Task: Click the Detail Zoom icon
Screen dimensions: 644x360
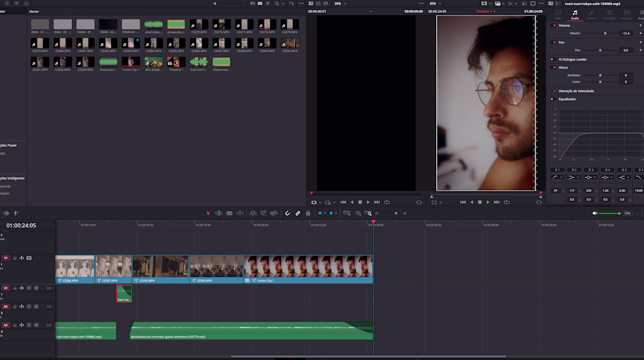Action: pos(358,214)
